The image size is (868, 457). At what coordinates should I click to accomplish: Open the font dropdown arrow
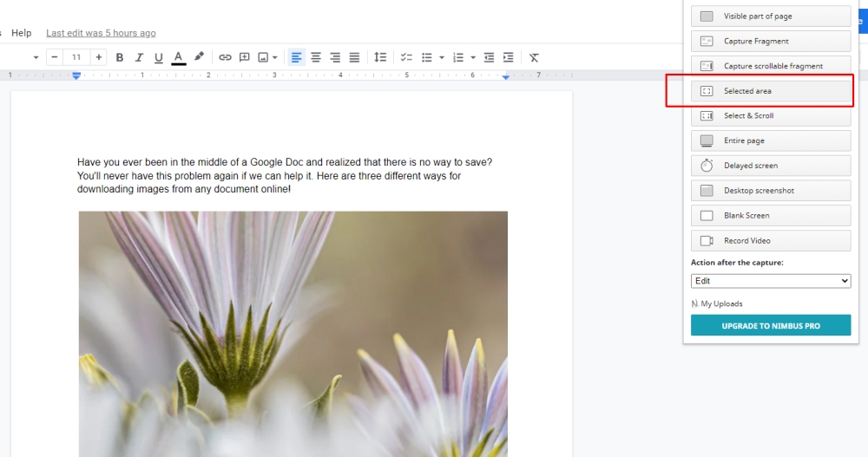pos(36,57)
